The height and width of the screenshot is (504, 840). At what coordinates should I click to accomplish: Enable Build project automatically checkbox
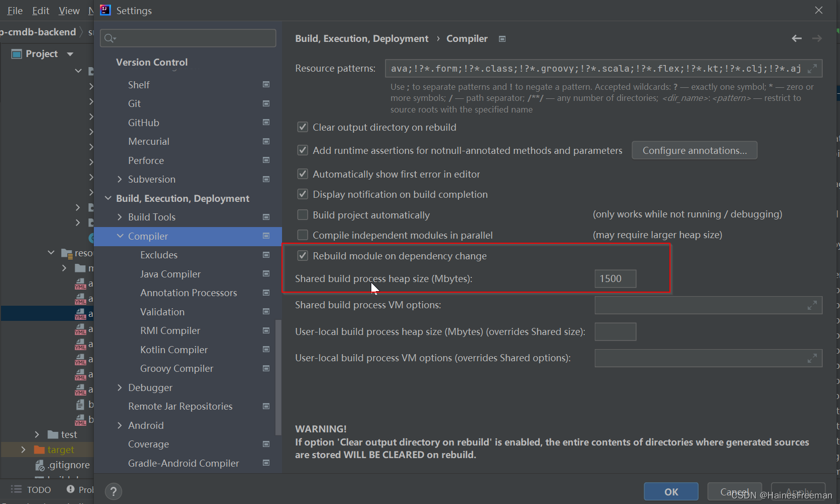pyautogui.click(x=303, y=215)
